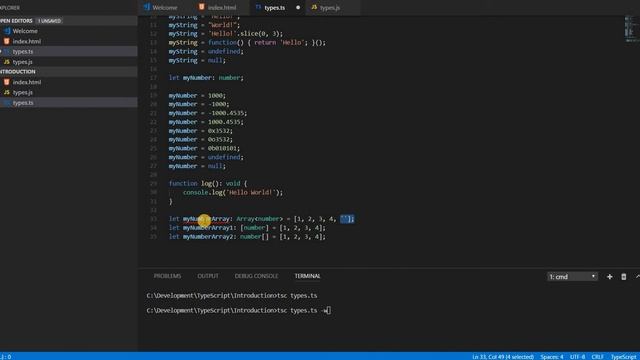The height and width of the screenshot is (360, 640).
Task: Click the 'myNumber = 0b010101;' line
Action: click(204, 148)
